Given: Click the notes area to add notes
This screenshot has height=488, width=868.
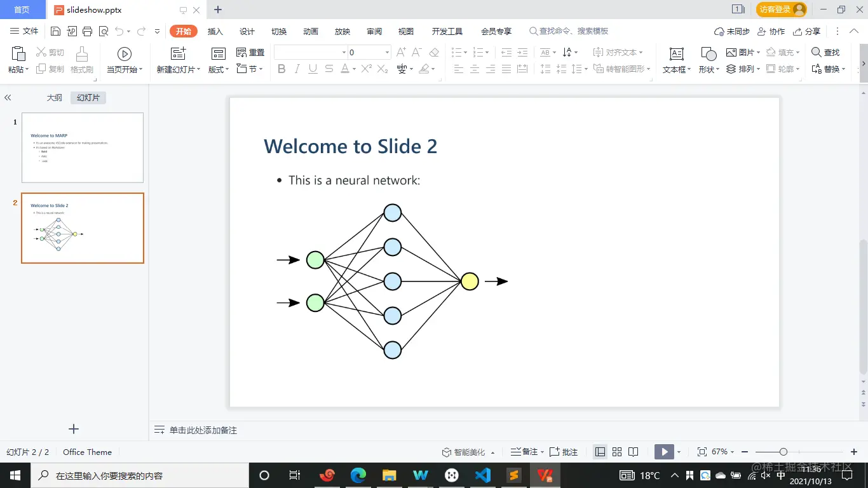Looking at the screenshot, I should (x=203, y=430).
